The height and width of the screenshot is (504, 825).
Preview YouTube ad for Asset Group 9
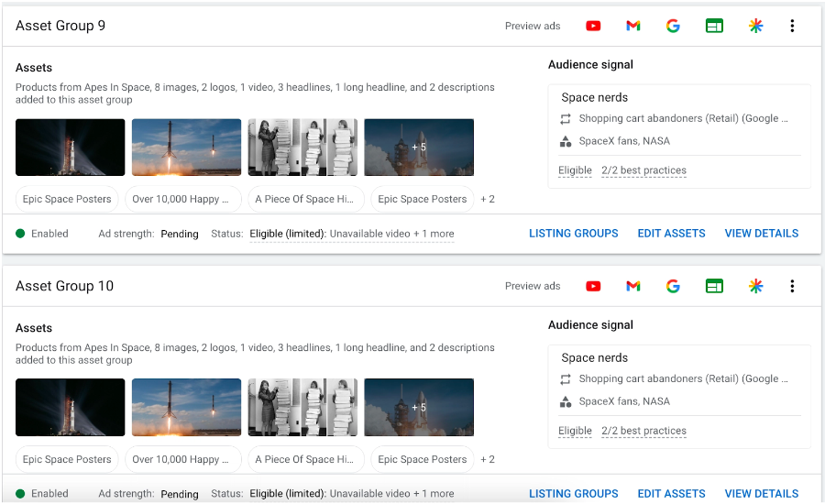coord(593,26)
